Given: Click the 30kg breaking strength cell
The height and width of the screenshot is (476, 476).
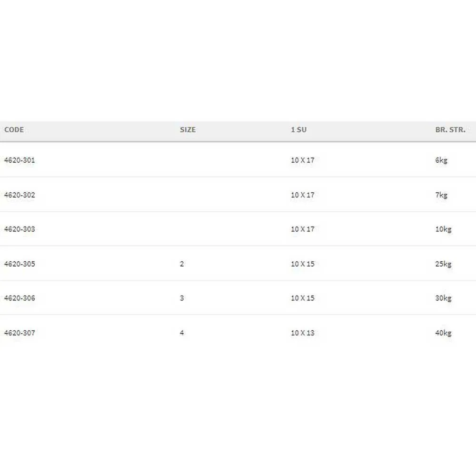Looking at the screenshot, I should 443,298.
